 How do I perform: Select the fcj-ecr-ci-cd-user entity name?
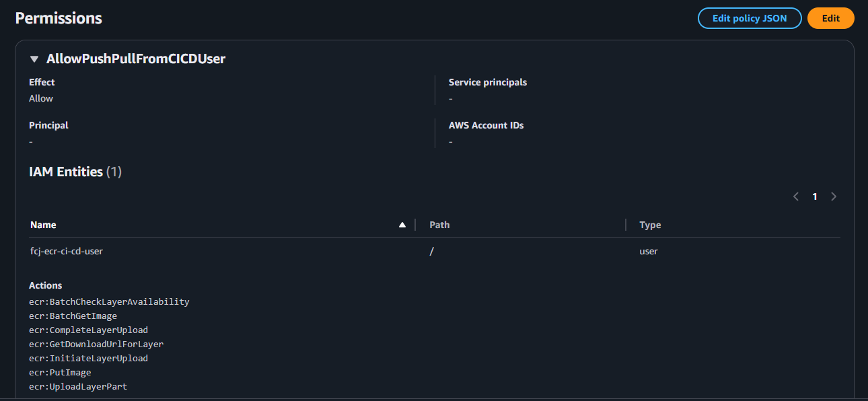pos(66,251)
